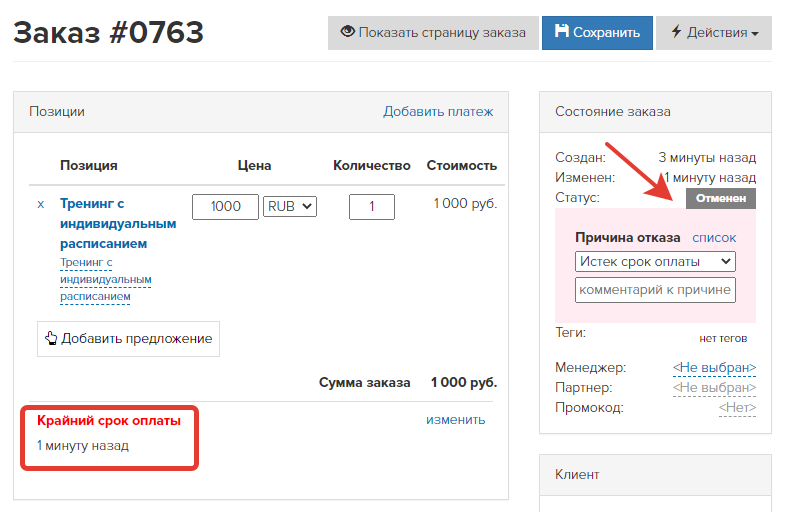
Task: Click Показать страницу заказа button
Action: (433, 32)
